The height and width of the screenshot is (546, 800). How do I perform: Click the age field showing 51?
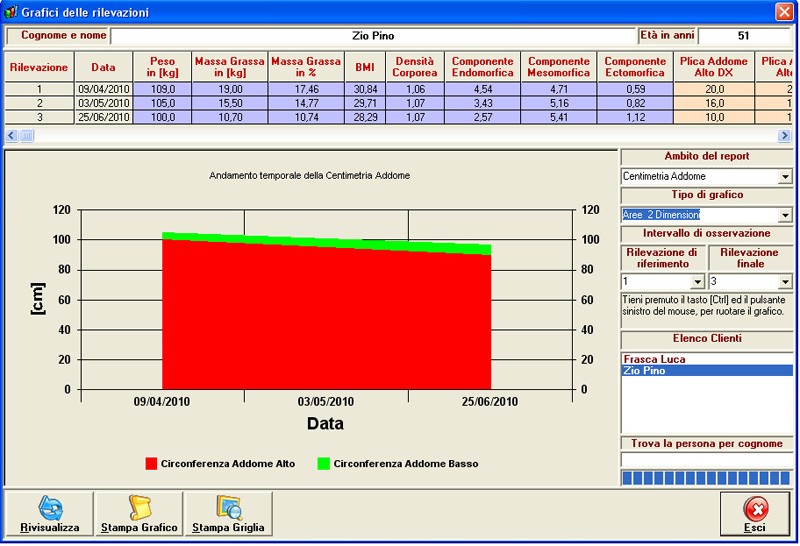click(x=744, y=36)
